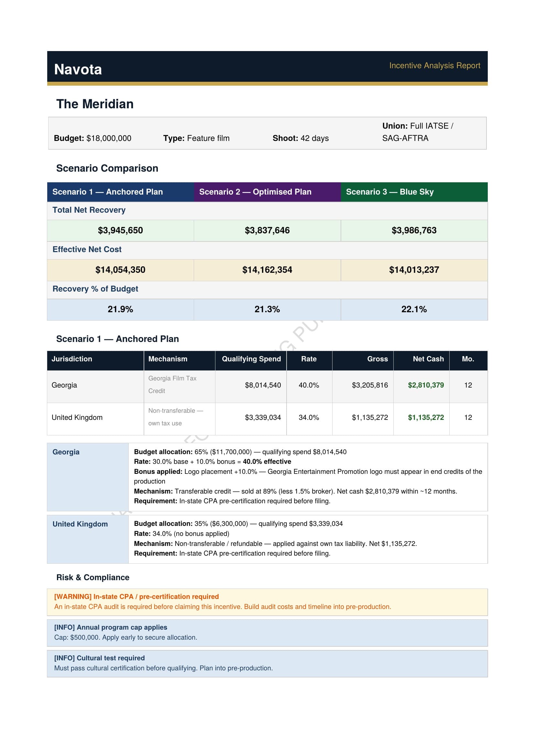Click the Type: Feature film field
This screenshot has width=535, height=756.
click(196, 138)
